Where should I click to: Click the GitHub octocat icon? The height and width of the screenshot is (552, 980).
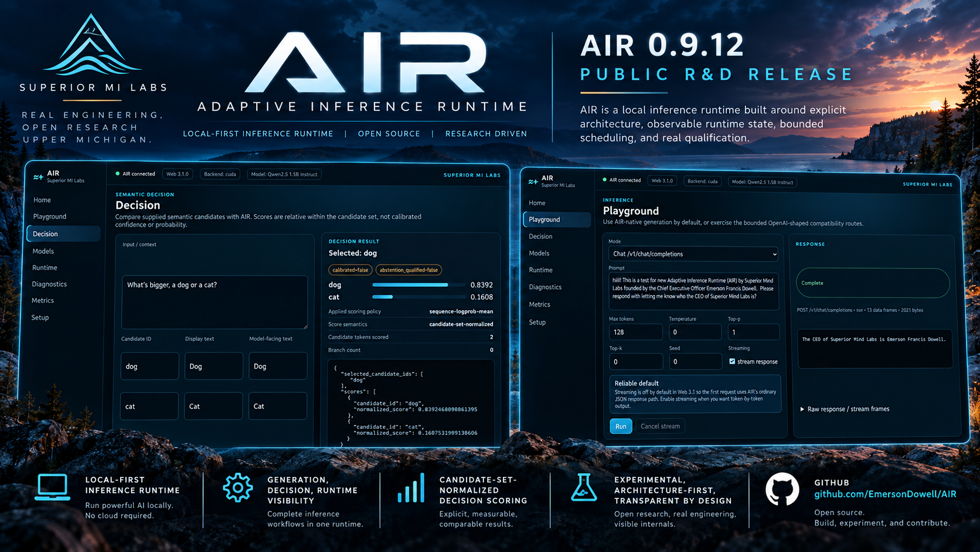pos(782,489)
